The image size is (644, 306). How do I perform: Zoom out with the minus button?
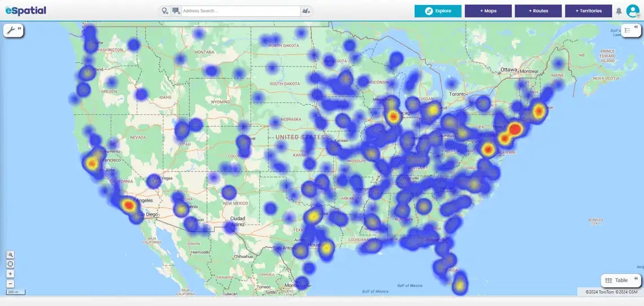click(x=10, y=283)
